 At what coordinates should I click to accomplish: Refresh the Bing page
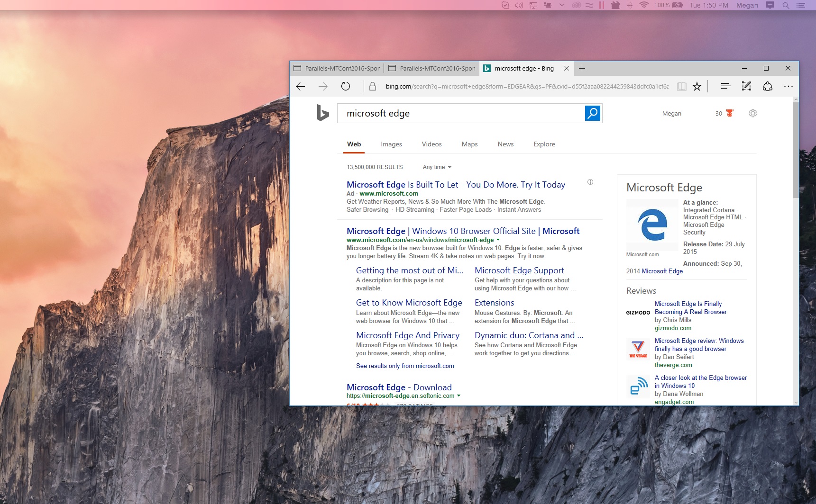coord(346,86)
